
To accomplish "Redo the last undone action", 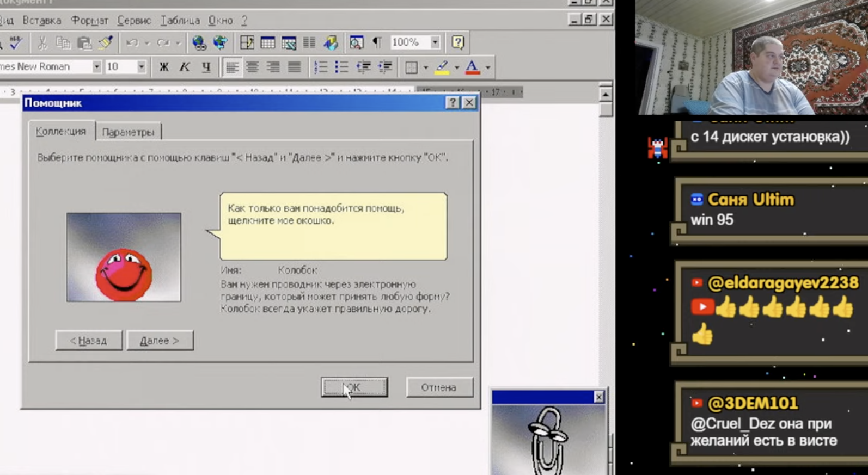I will pos(163,42).
